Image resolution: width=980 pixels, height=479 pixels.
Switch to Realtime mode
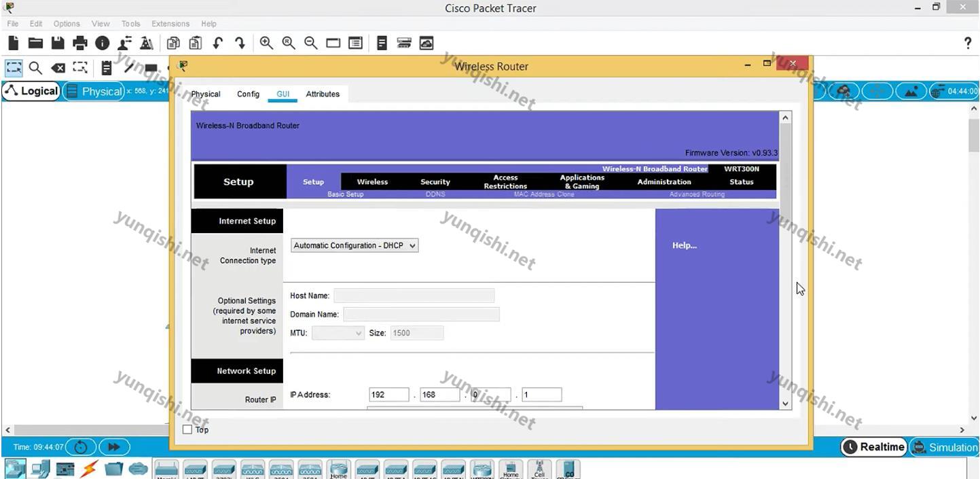pos(873,447)
